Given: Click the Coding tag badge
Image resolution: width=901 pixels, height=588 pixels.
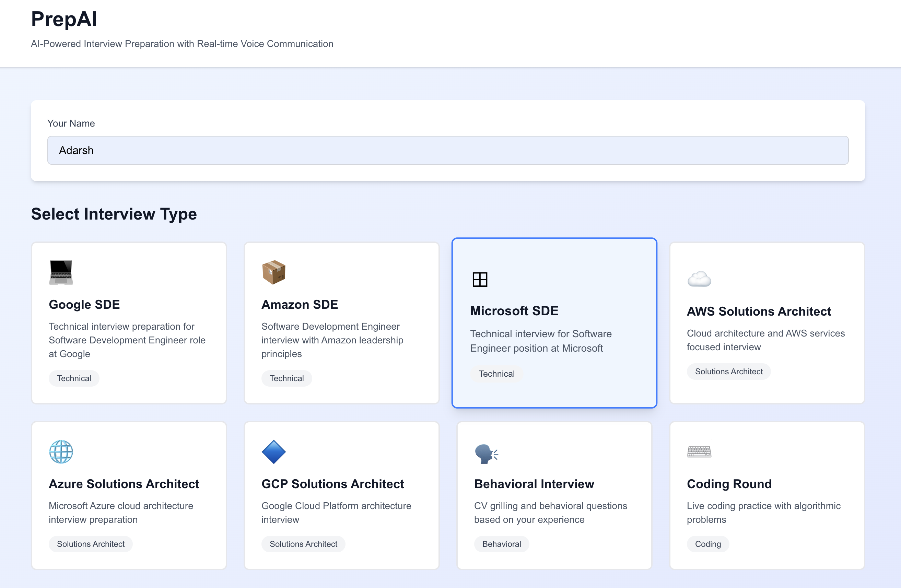Looking at the screenshot, I should [707, 544].
